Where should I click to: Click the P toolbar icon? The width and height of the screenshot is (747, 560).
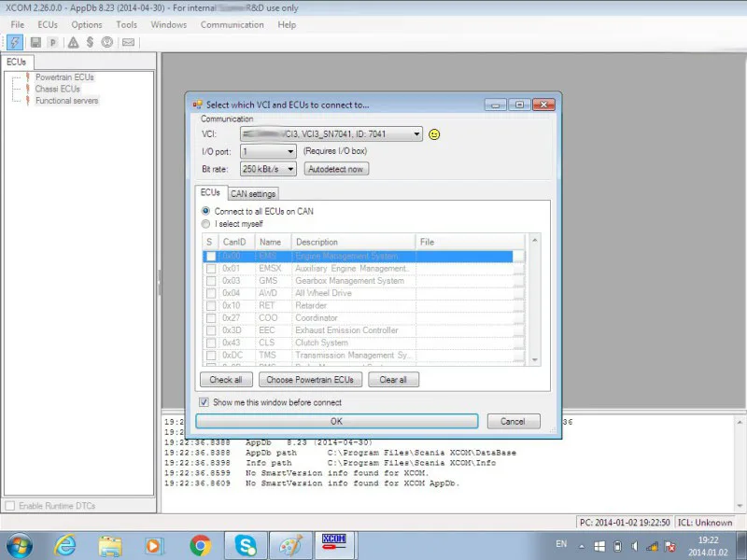click(x=53, y=42)
